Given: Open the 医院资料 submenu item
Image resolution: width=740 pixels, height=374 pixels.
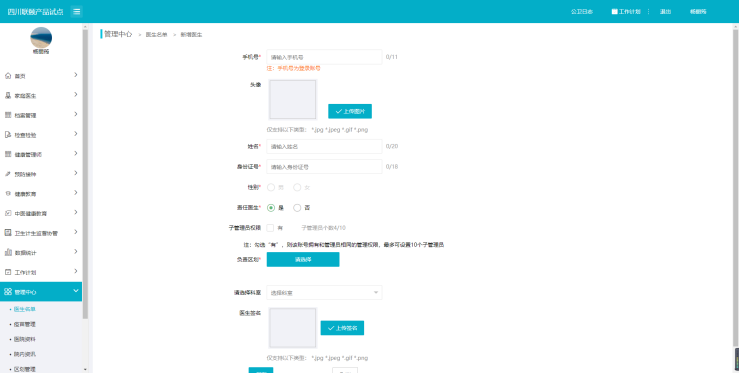Looking at the screenshot, I should click(25, 340).
